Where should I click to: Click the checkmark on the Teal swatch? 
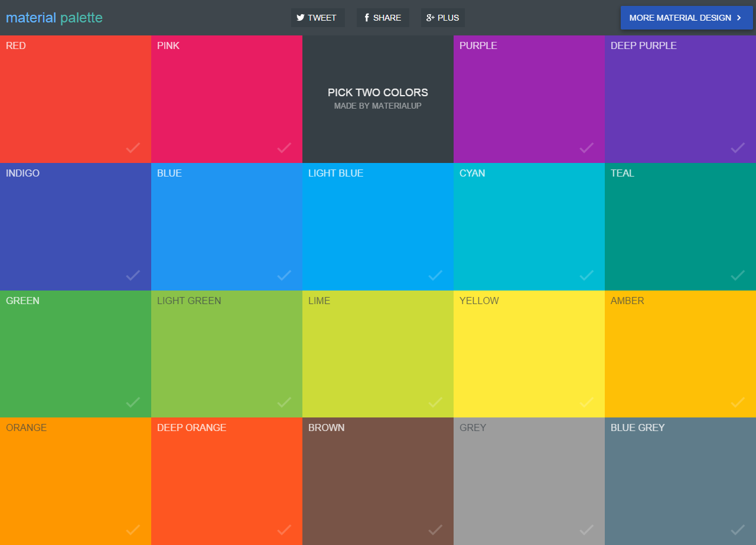[738, 275]
